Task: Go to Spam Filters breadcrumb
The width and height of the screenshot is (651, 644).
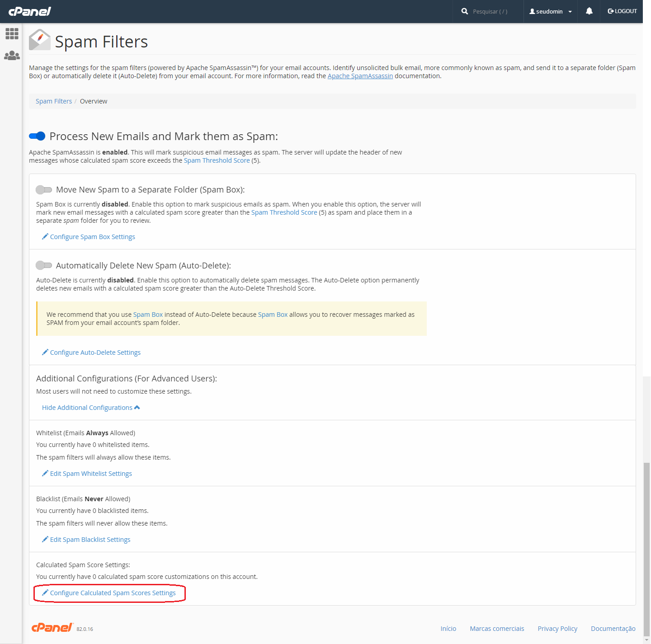Action: click(x=54, y=101)
